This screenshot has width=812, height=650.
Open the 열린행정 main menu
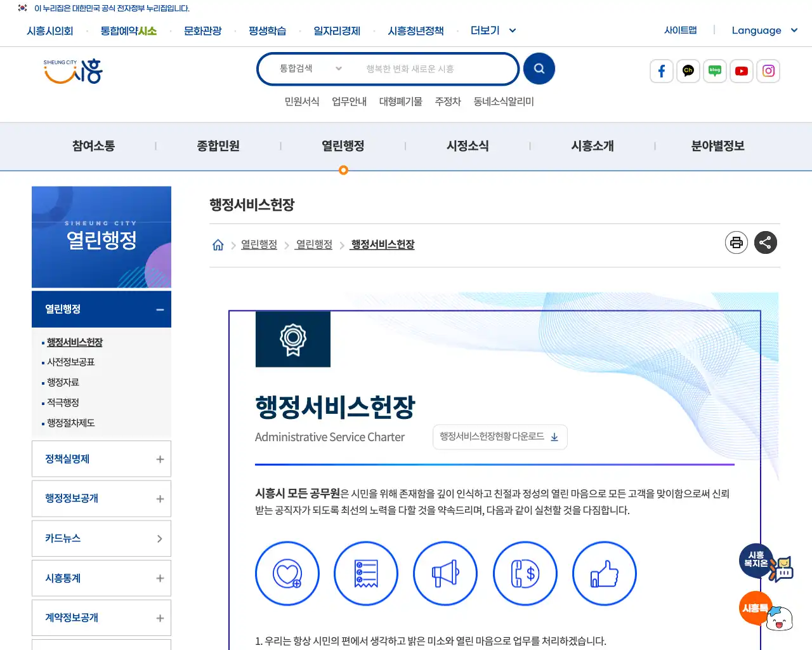click(x=343, y=146)
